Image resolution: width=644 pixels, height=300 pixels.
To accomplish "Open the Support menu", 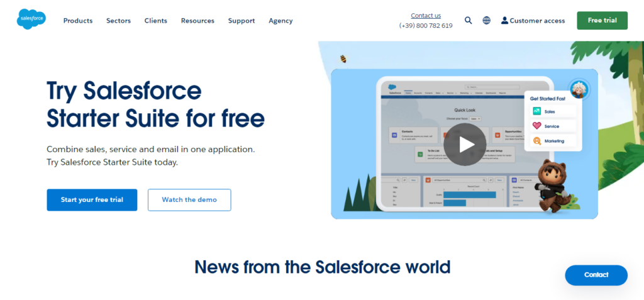I will pyautogui.click(x=241, y=21).
